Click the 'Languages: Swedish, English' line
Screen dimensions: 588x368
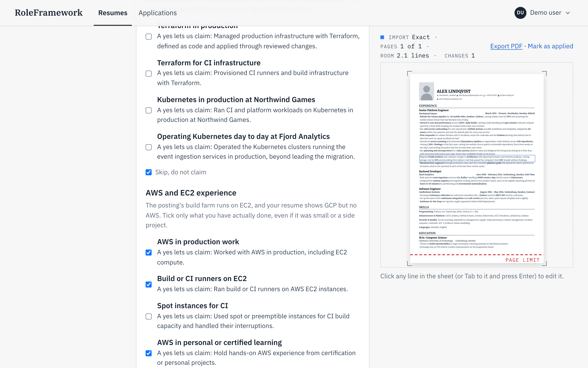[433, 227]
